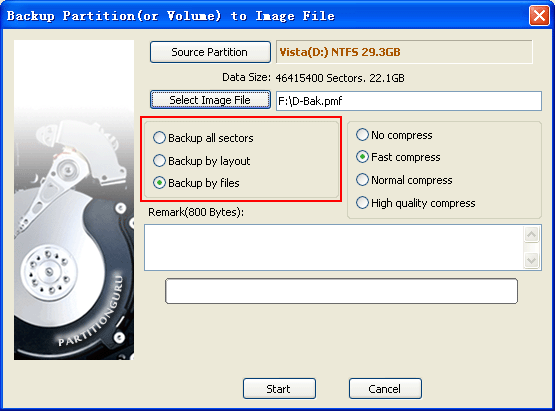Viewport: 555px width, 411px height.
Task: Select High quality compress option
Action: point(416,203)
